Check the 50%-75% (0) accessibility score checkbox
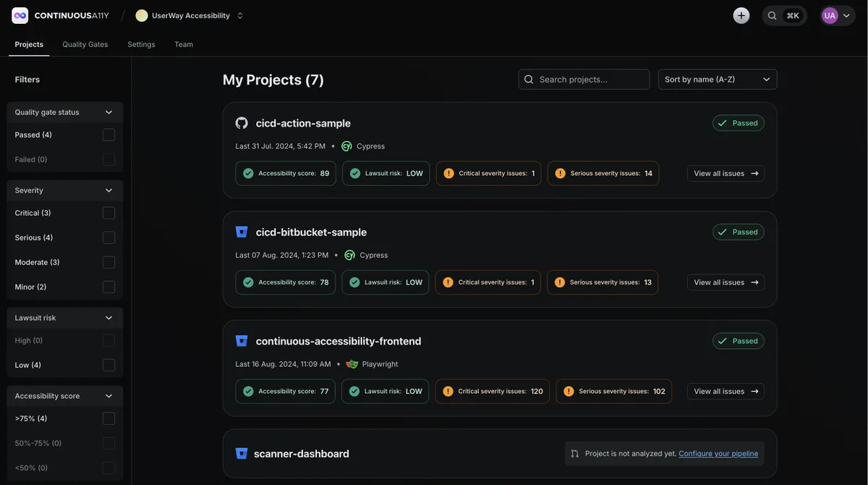The width and height of the screenshot is (868, 485). coord(109,443)
